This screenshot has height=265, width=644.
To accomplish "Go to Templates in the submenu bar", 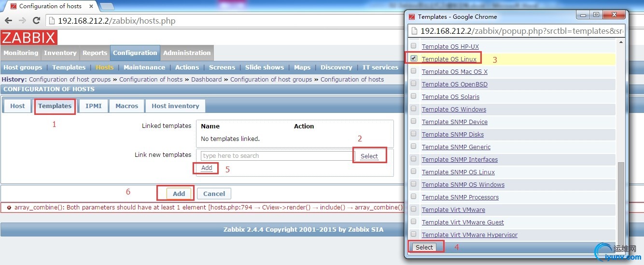I will coord(69,68).
